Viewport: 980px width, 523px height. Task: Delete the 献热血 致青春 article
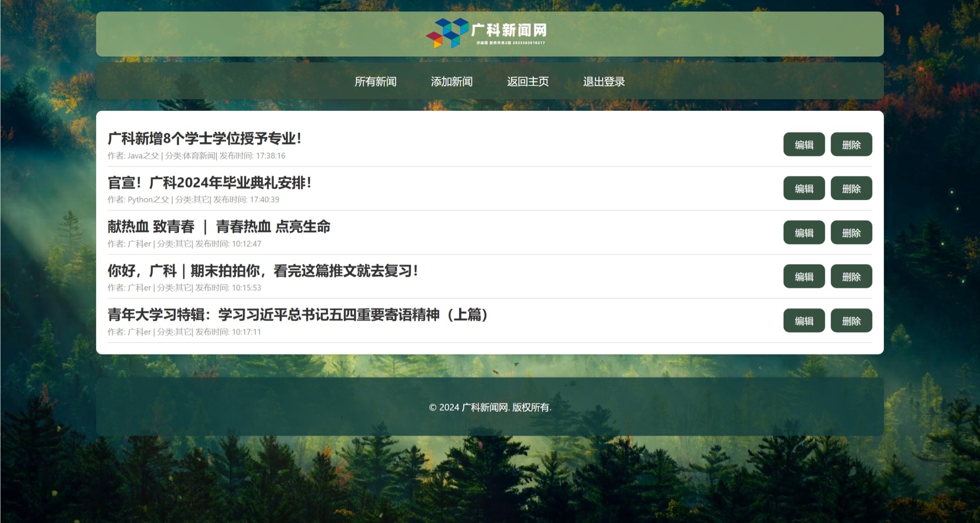(851, 233)
